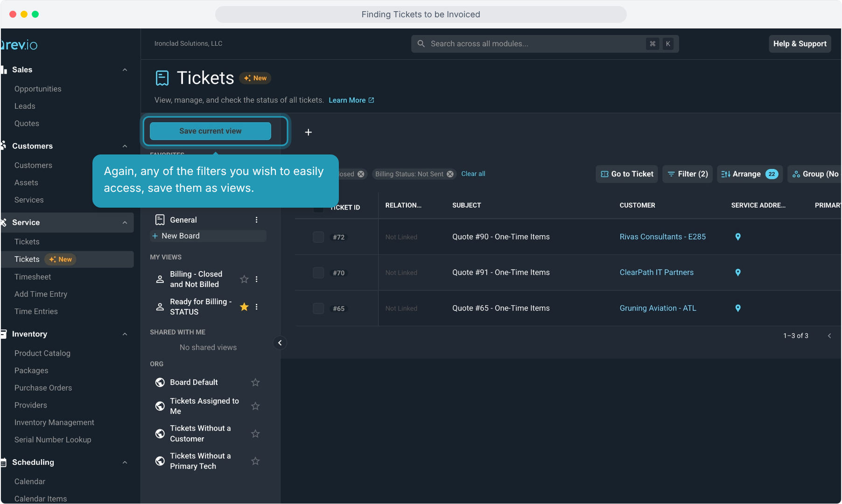The width and height of the screenshot is (842, 504).
Task: Click Go to Ticket button
Action: (x=627, y=174)
